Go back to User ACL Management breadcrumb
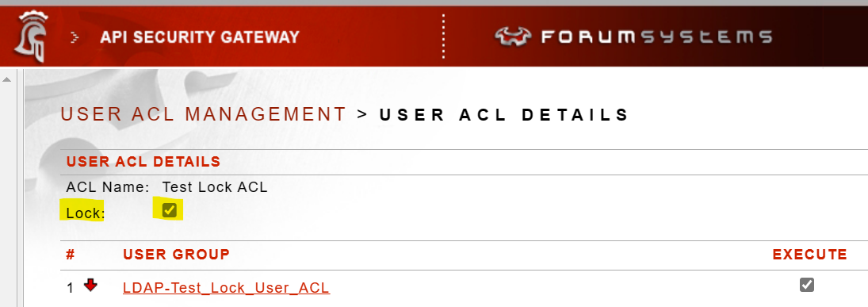This screenshot has width=868, height=307. point(203,114)
